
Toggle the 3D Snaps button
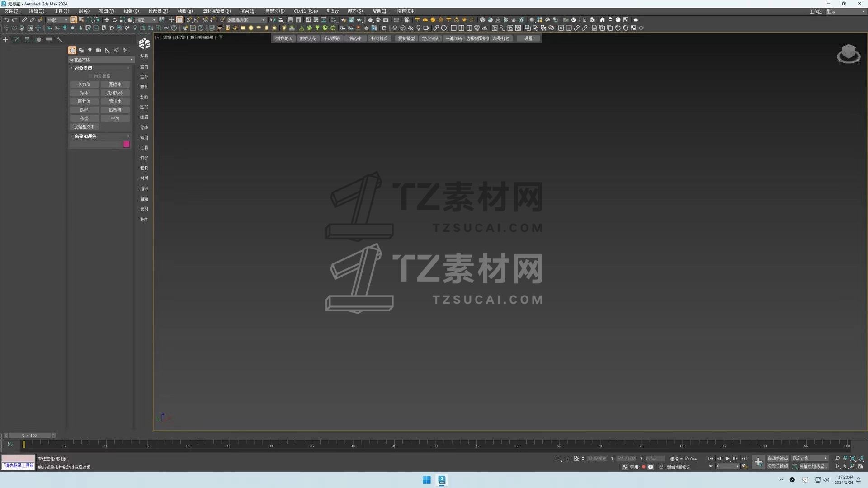[189, 20]
